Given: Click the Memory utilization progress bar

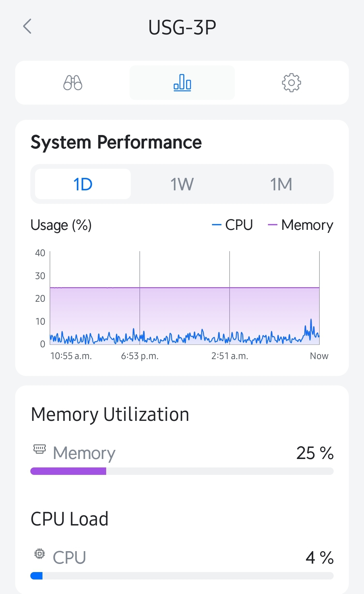Looking at the screenshot, I should 182,471.
